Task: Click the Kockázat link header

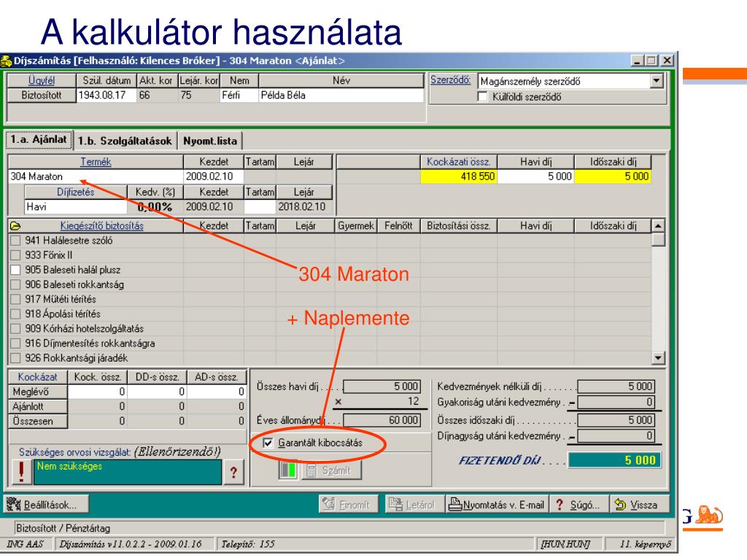Action: click(x=38, y=377)
